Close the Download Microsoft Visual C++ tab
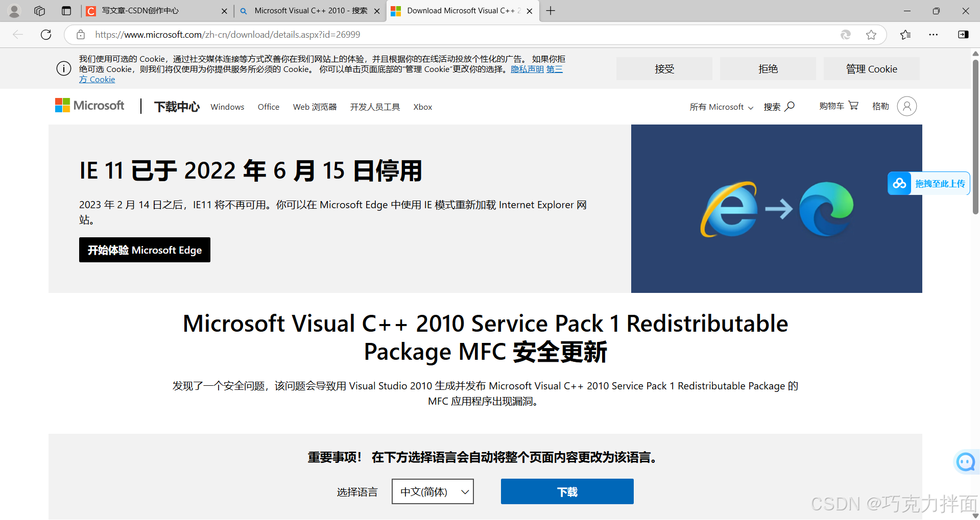The image size is (980, 520). (x=530, y=11)
